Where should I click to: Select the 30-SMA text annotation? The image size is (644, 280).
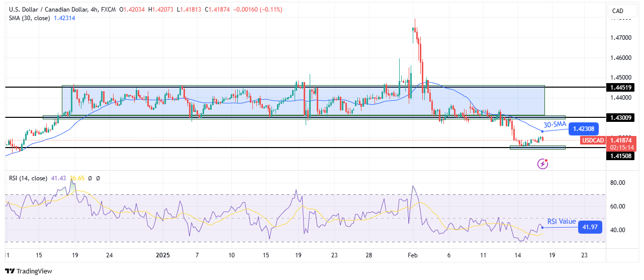pyautogui.click(x=555, y=123)
